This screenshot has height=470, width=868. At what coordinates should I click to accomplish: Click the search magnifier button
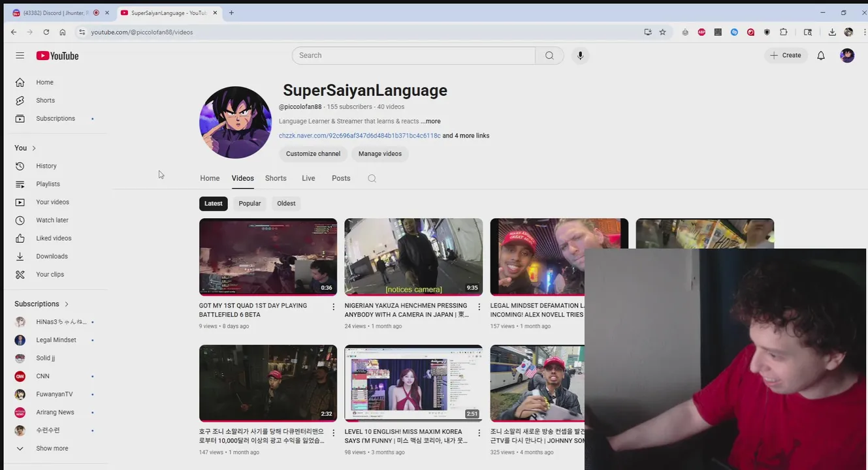click(549, 55)
